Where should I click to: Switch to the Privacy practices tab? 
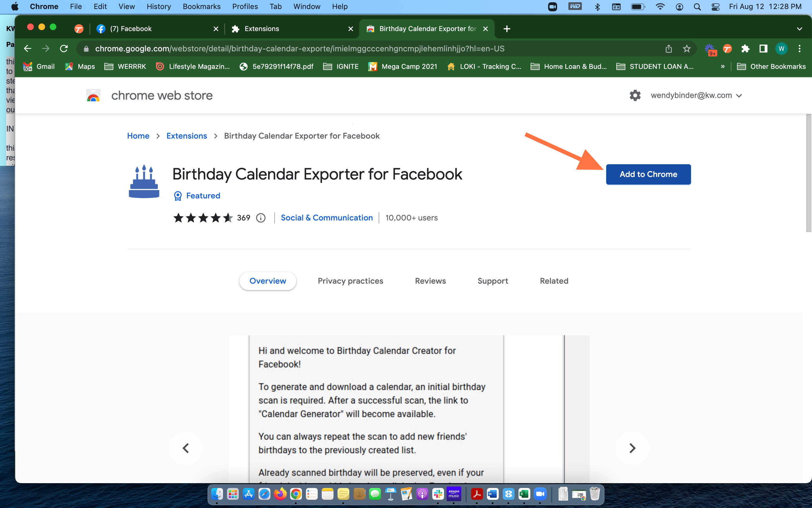pos(350,281)
